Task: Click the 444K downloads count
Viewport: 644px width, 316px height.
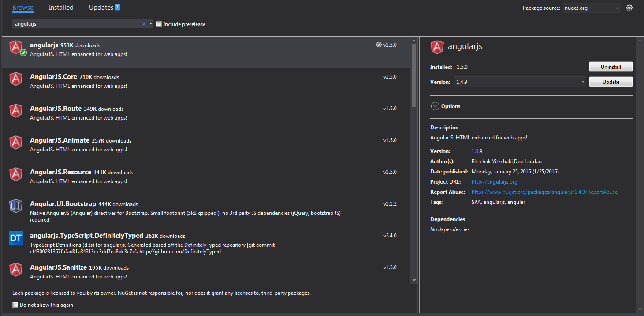Action: pyautogui.click(x=118, y=204)
